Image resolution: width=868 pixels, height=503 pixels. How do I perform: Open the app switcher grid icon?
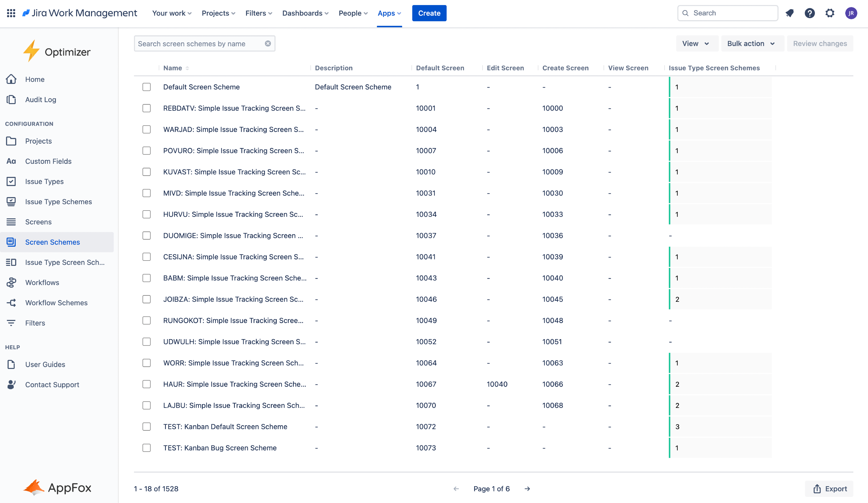point(11,13)
